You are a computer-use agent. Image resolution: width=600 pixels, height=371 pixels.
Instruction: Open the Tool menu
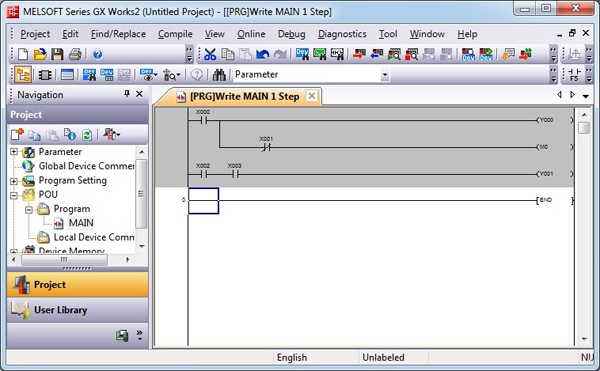pos(388,34)
